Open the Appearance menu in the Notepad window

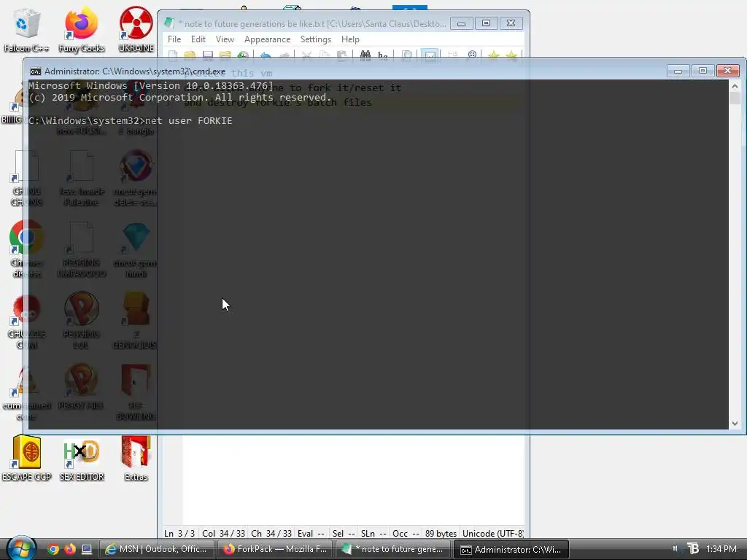coord(267,39)
